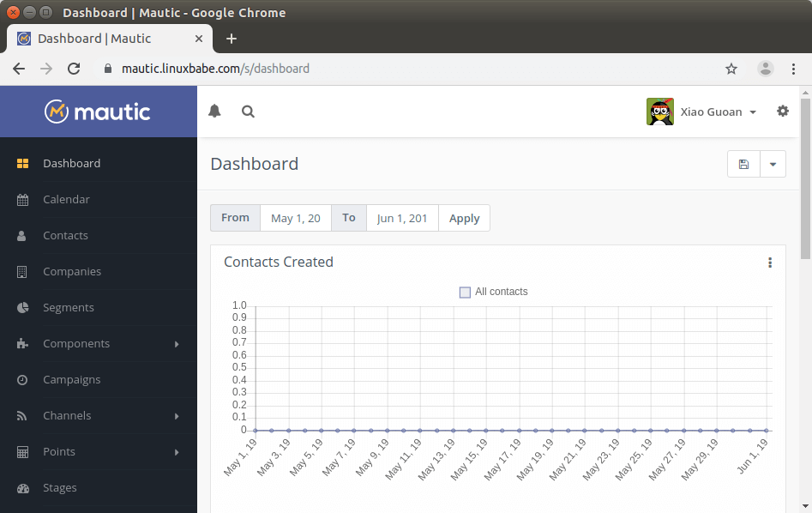Open dashboard options dropdown caret
The width and height of the screenshot is (812, 513).
click(773, 165)
